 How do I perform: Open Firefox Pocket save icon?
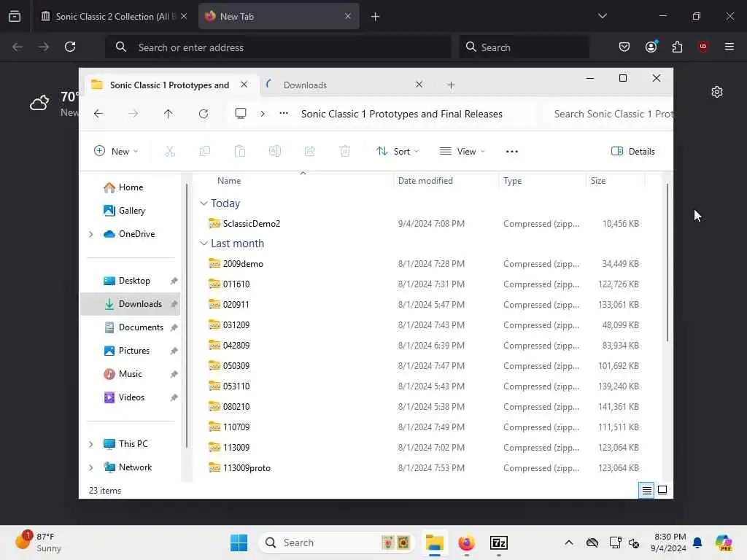[624, 47]
